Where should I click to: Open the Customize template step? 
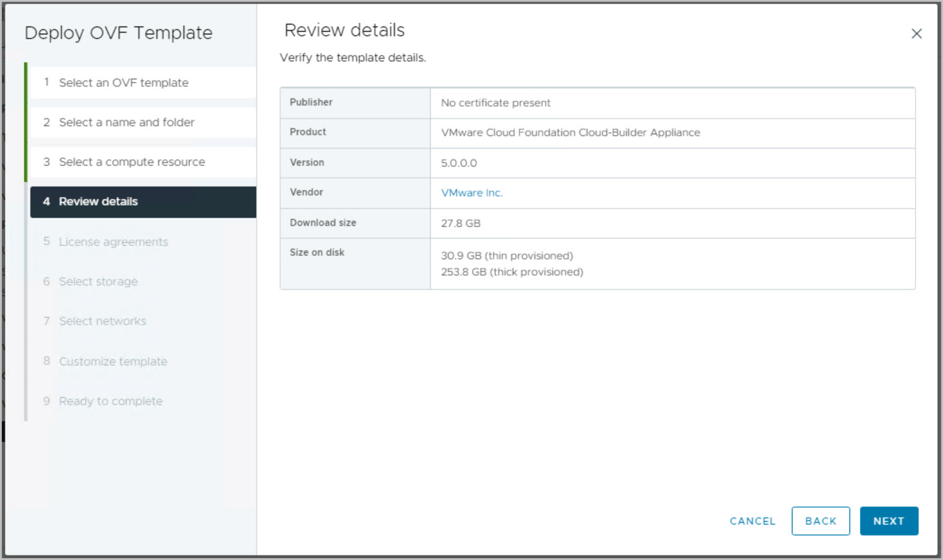tap(113, 362)
